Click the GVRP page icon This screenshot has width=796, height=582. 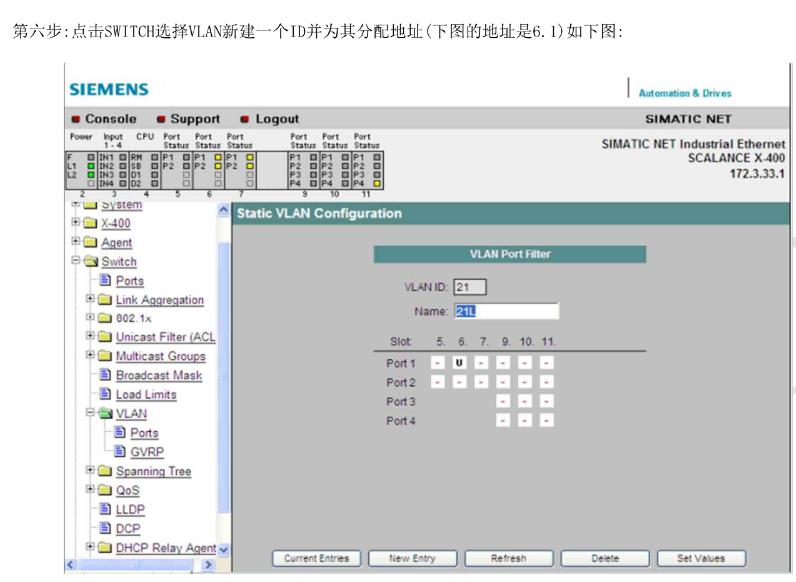click(120, 451)
